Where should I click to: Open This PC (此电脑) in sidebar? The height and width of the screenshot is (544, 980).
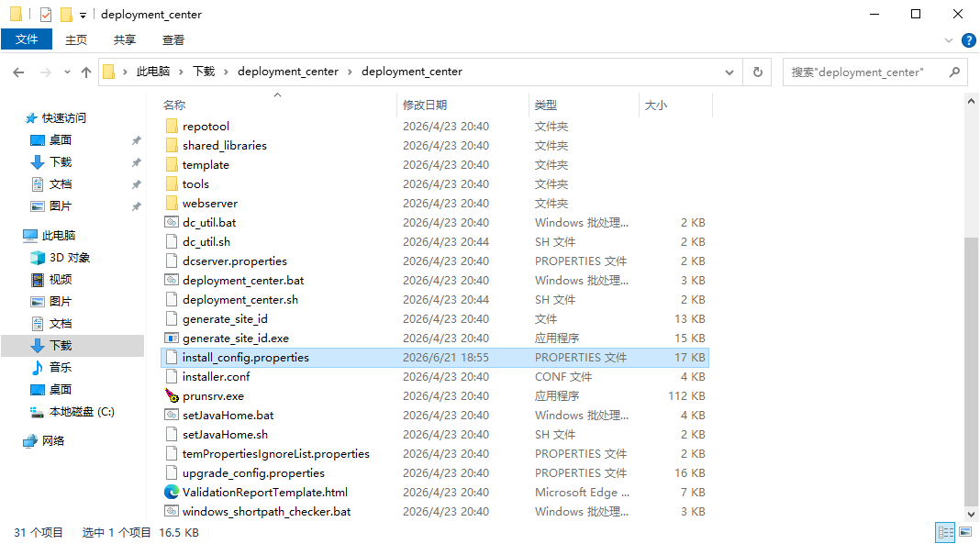tap(58, 236)
